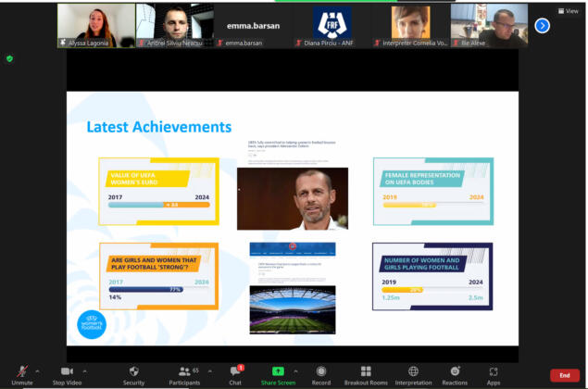Click the 77% progress bar

coord(146,290)
